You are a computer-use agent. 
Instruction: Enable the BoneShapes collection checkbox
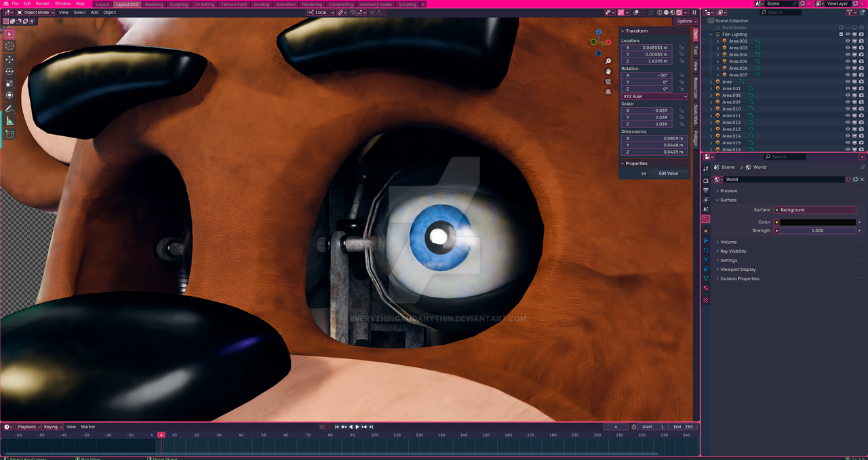coord(841,28)
